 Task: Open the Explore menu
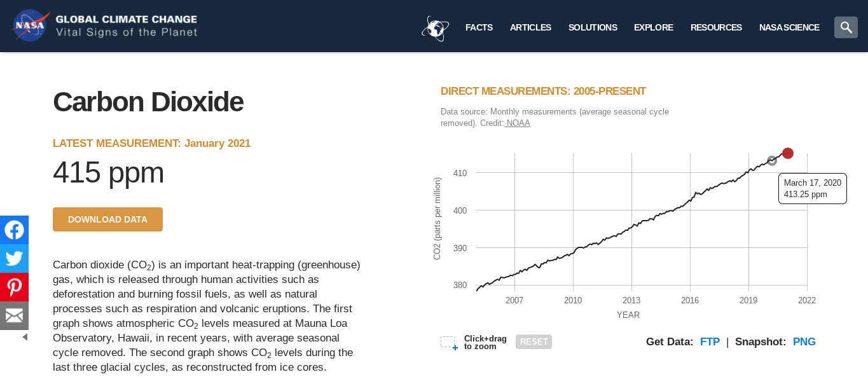pyautogui.click(x=654, y=27)
